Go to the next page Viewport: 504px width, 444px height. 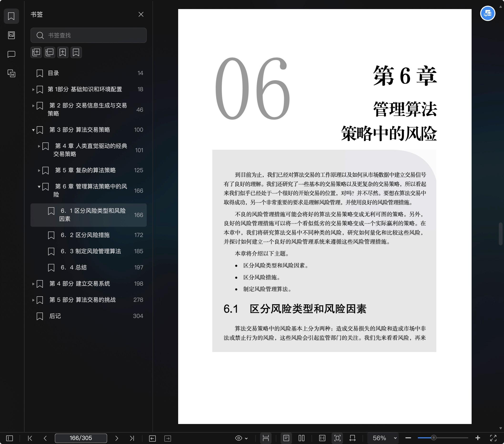coord(117,438)
